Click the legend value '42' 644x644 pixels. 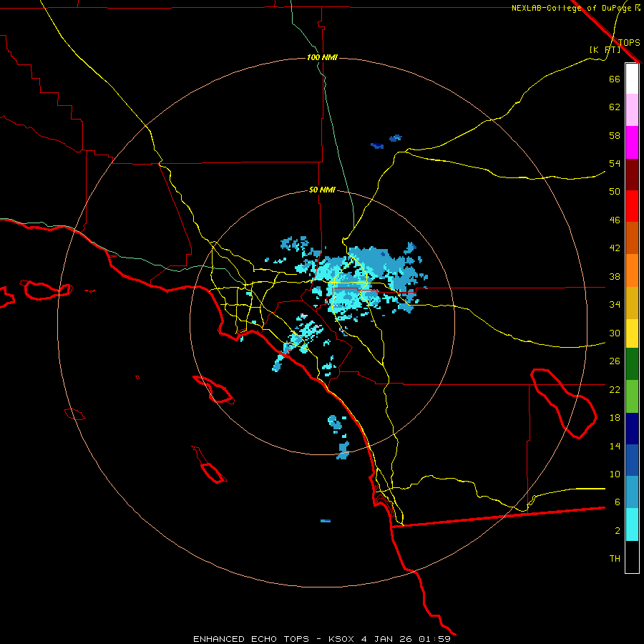pos(615,248)
